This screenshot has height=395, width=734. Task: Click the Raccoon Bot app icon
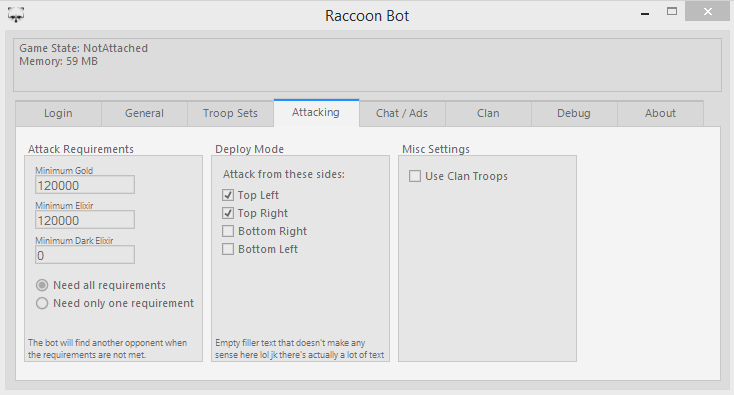[16, 15]
